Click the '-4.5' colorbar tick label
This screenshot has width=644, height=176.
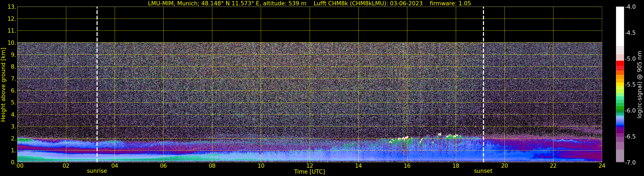tap(630, 33)
